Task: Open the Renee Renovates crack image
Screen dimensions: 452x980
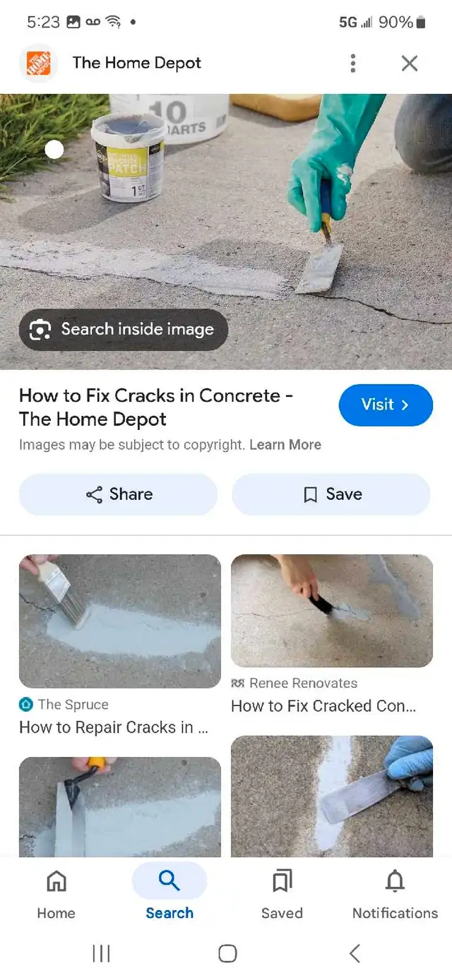Action: click(x=332, y=611)
